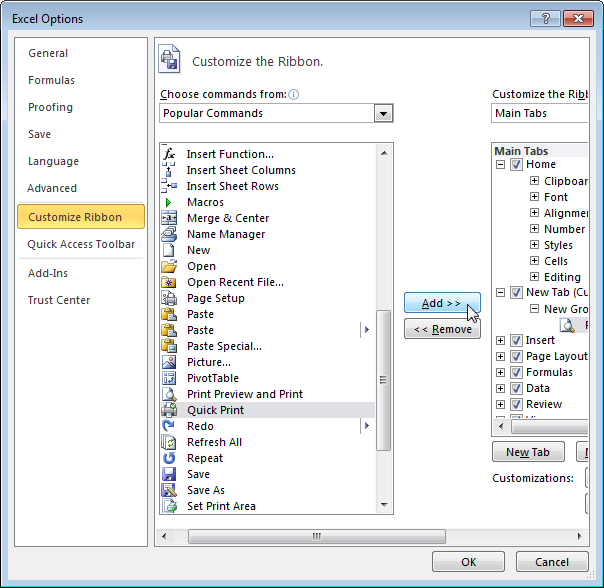Open the Redo submenu arrow

click(367, 426)
